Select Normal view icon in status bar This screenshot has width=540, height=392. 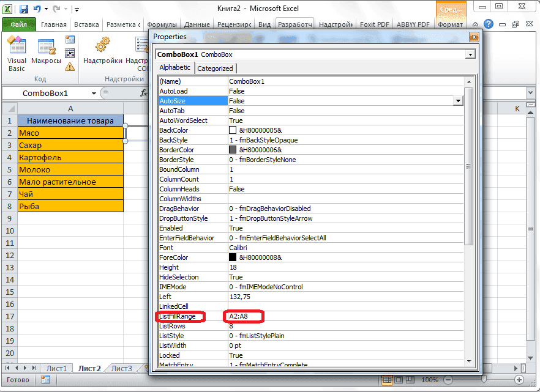(386, 379)
